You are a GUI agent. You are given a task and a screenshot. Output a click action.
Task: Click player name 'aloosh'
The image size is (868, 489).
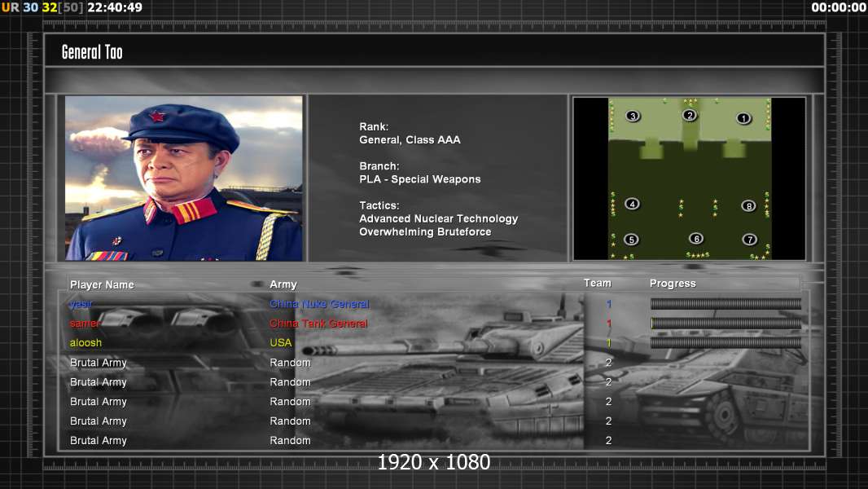85,343
